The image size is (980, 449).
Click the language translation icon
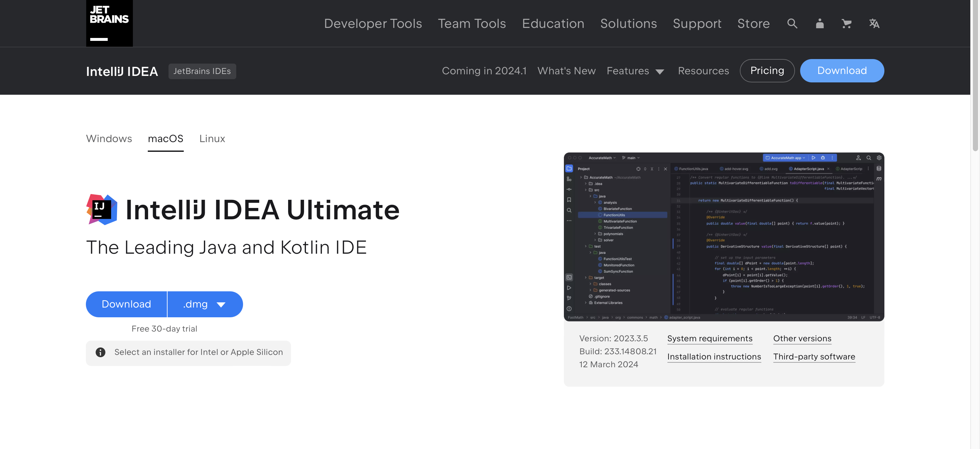coord(874,24)
